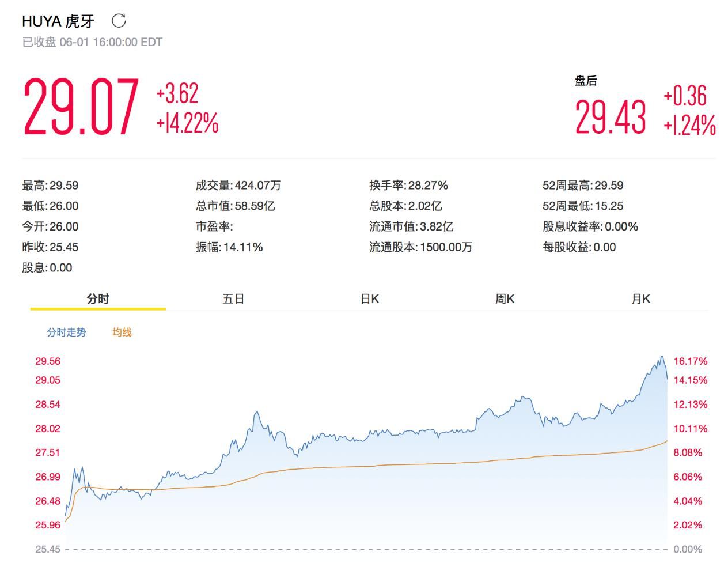Image resolution: width=728 pixels, height=563 pixels.
Task: Click the 昨收:25.45 value
Action: pyautogui.click(x=50, y=247)
